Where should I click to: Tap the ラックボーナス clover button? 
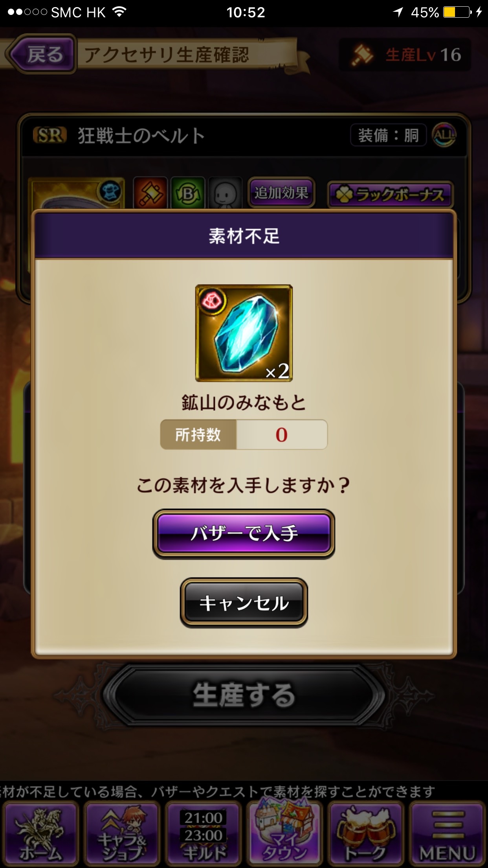(391, 195)
